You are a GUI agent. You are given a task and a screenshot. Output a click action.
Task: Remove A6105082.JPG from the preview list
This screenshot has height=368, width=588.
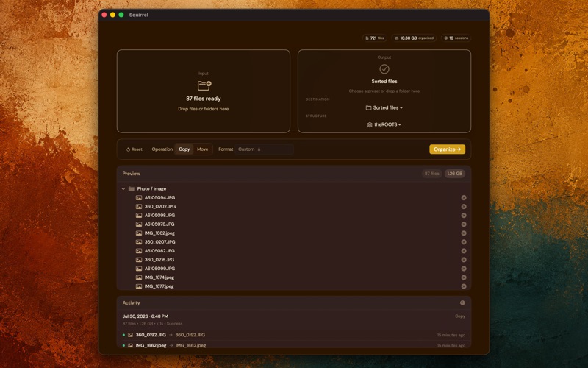click(464, 251)
